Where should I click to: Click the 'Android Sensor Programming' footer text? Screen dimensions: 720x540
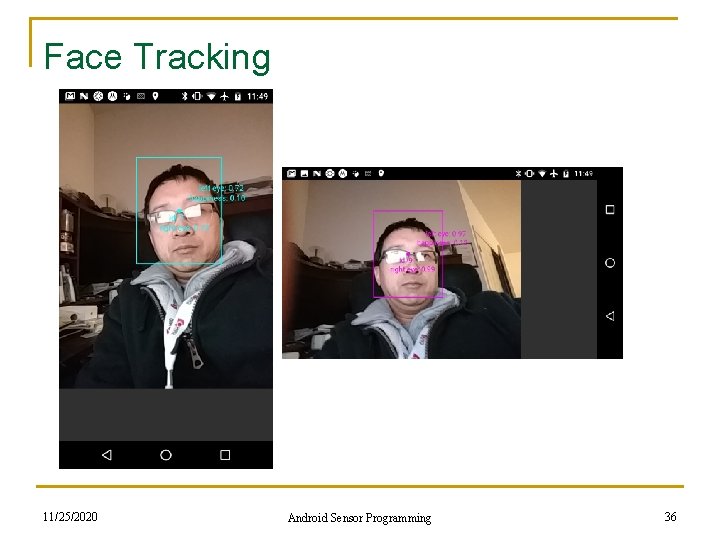(x=359, y=518)
